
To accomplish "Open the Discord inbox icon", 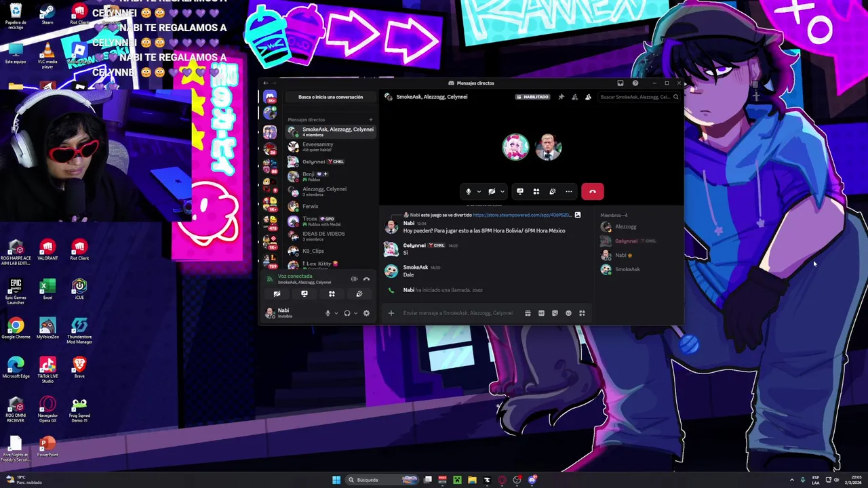I will click(620, 83).
